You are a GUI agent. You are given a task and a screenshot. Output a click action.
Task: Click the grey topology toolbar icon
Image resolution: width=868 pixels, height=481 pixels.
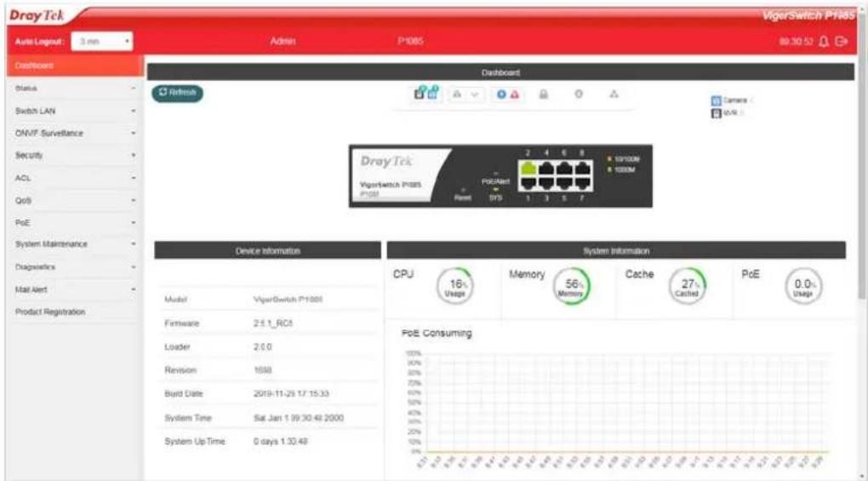click(457, 94)
